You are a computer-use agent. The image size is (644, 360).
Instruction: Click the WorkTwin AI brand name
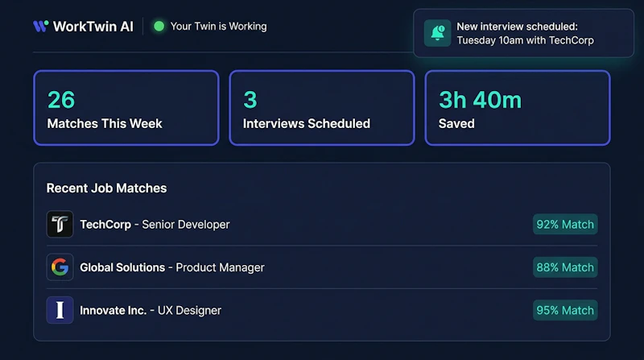(x=93, y=27)
